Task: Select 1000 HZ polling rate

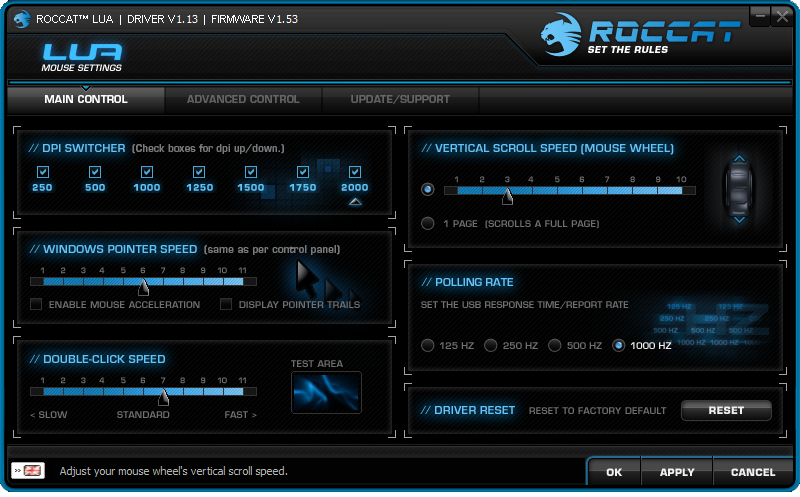Action: [618, 345]
